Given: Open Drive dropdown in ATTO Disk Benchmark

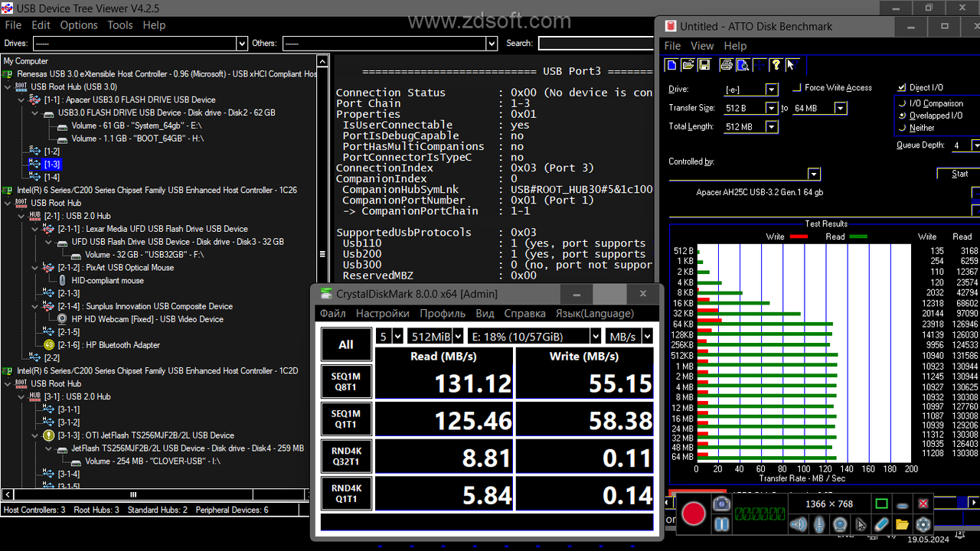Looking at the screenshot, I should [772, 90].
